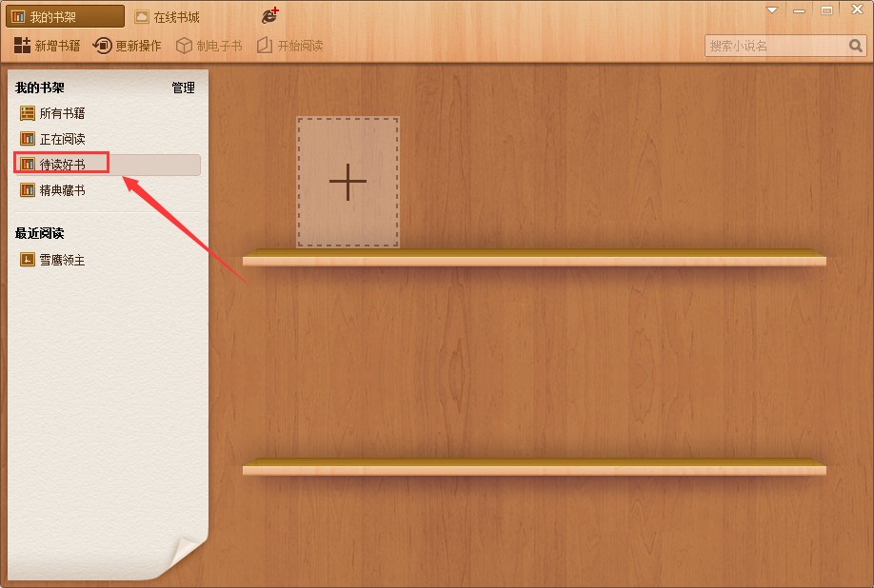Select 所有书籍 in the bookshelf list
This screenshot has height=588, width=874.
tap(52, 113)
